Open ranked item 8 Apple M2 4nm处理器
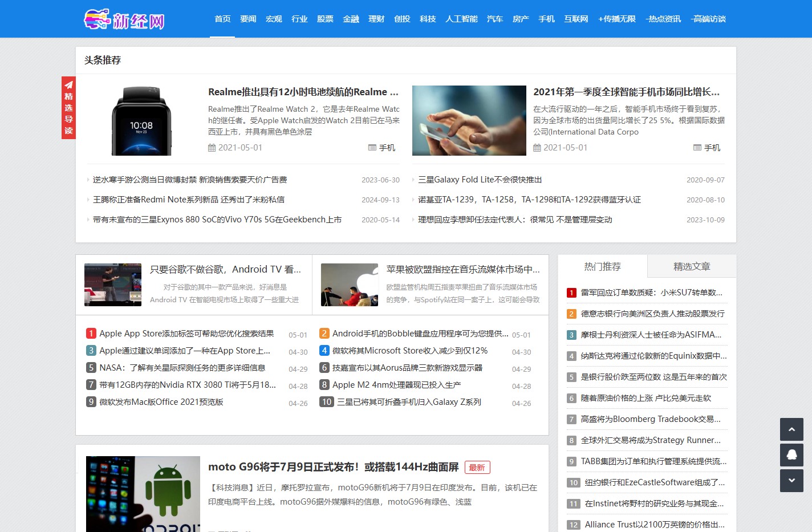812x532 pixels. coord(397,385)
